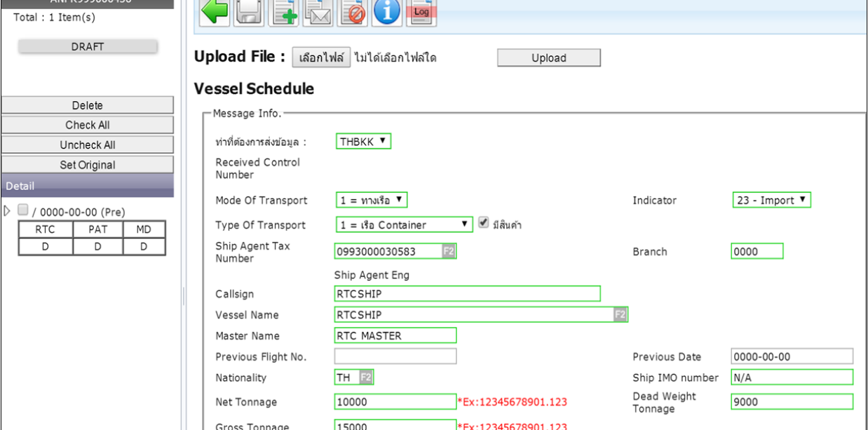This screenshot has height=430, width=868.
Task: Click the new document plus icon
Action: (x=285, y=12)
